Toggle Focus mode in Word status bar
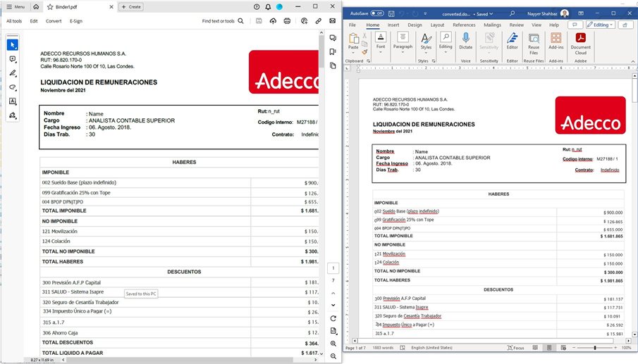 [515, 348]
